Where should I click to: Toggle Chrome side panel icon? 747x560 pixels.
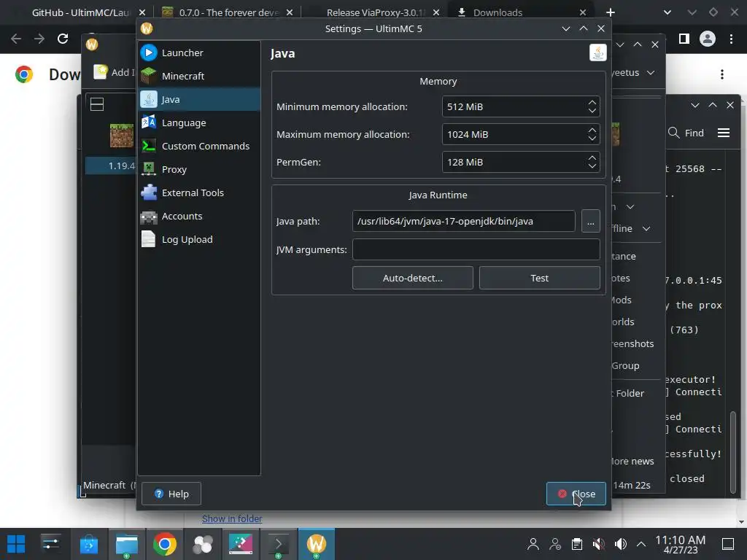tap(684, 39)
